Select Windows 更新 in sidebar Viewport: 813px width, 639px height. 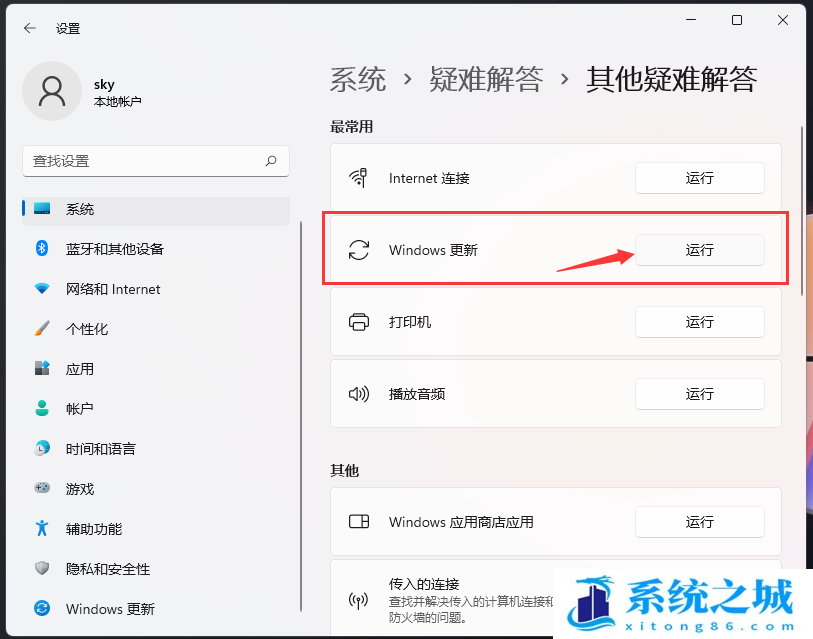point(110,609)
